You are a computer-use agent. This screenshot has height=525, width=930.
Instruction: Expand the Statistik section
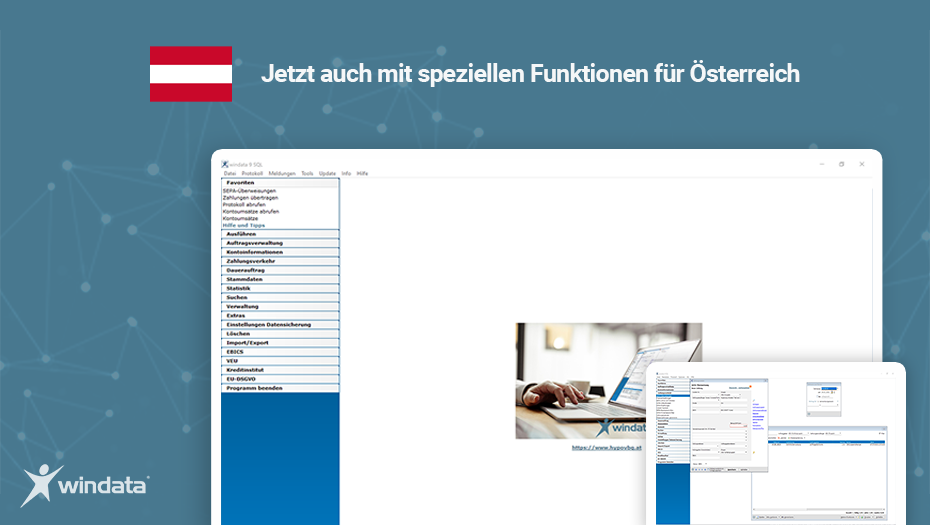(x=280, y=288)
